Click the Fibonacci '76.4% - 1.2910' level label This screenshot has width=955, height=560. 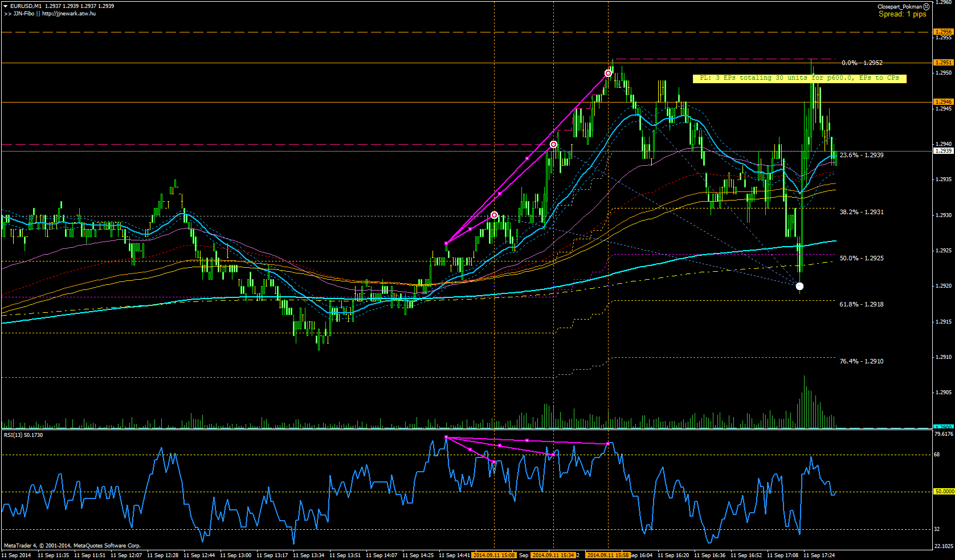pyautogui.click(x=862, y=361)
